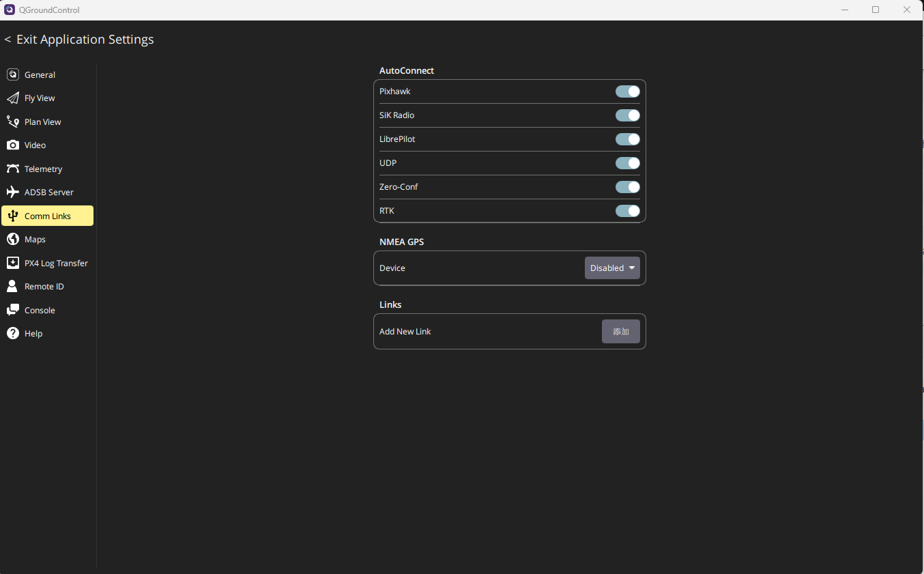Image resolution: width=924 pixels, height=574 pixels.
Task: Click the Telemetry icon in sidebar
Action: [12, 169]
